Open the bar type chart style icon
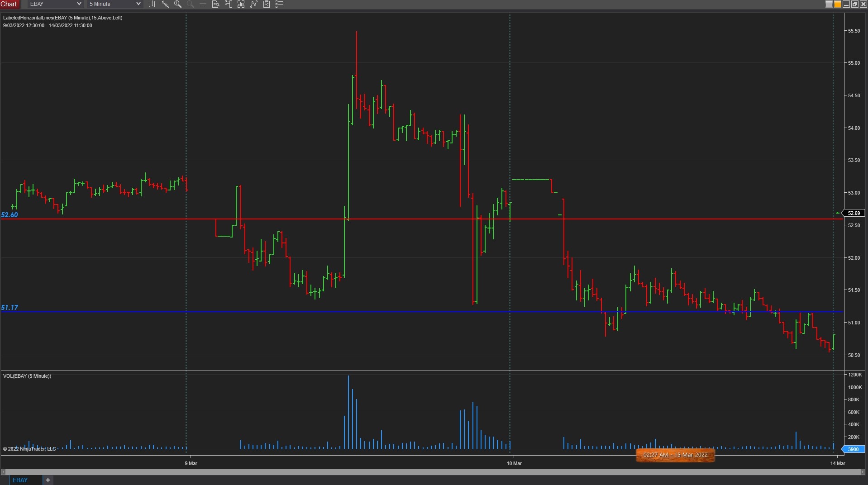 (x=152, y=4)
